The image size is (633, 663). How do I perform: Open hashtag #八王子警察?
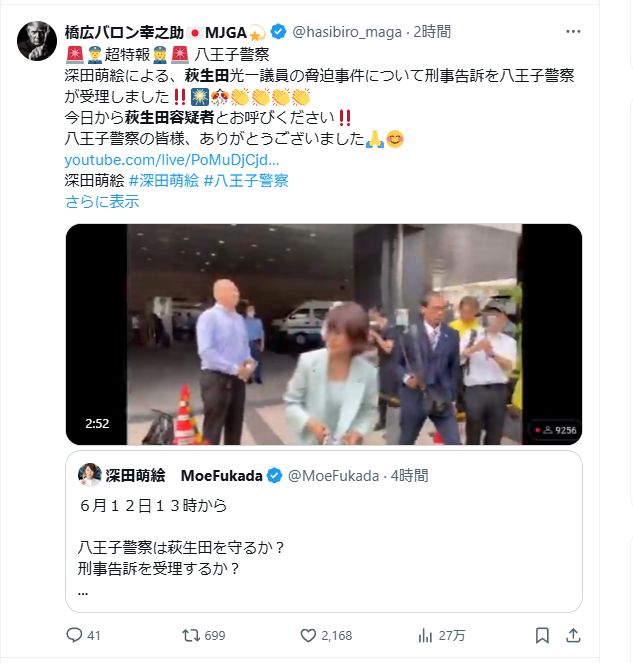(x=246, y=181)
